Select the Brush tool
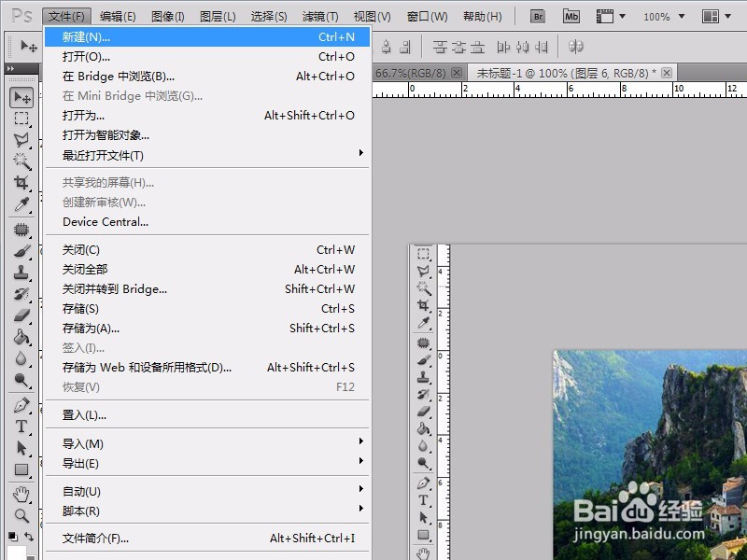The image size is (747, 560). 21,250
